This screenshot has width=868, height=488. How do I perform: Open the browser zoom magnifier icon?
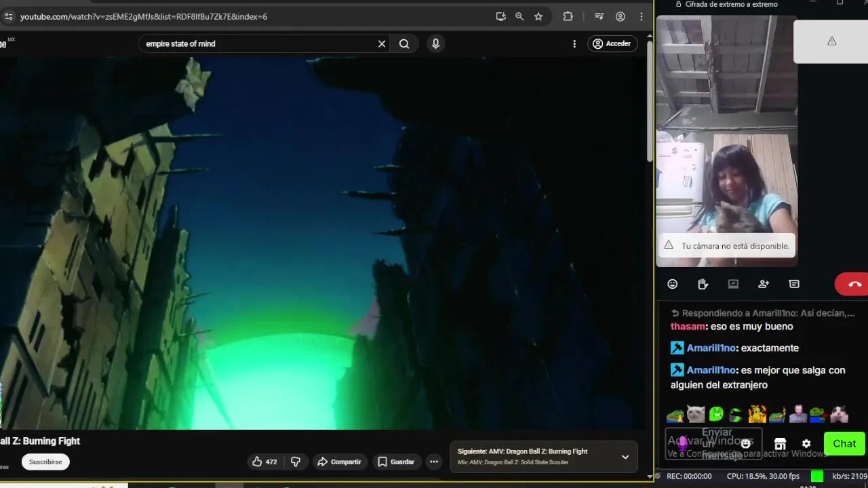(x=519, y=16)
